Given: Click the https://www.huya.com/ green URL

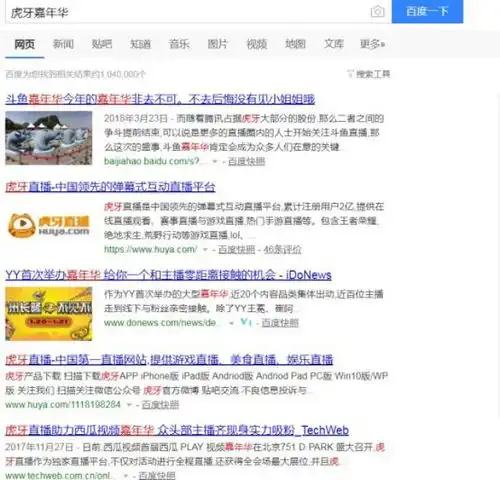Looking at the screenshot, I should pyautogui.click(x=150, y=249).
